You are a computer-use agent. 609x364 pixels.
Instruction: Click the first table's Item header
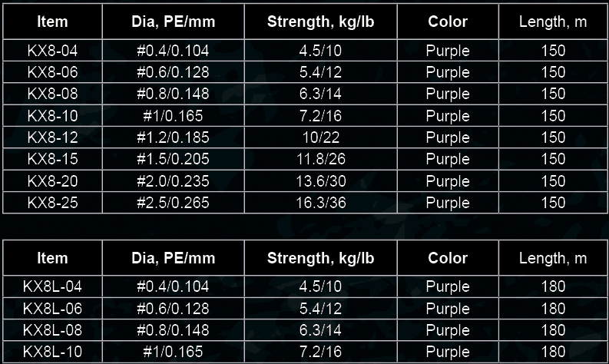(52, 22)
